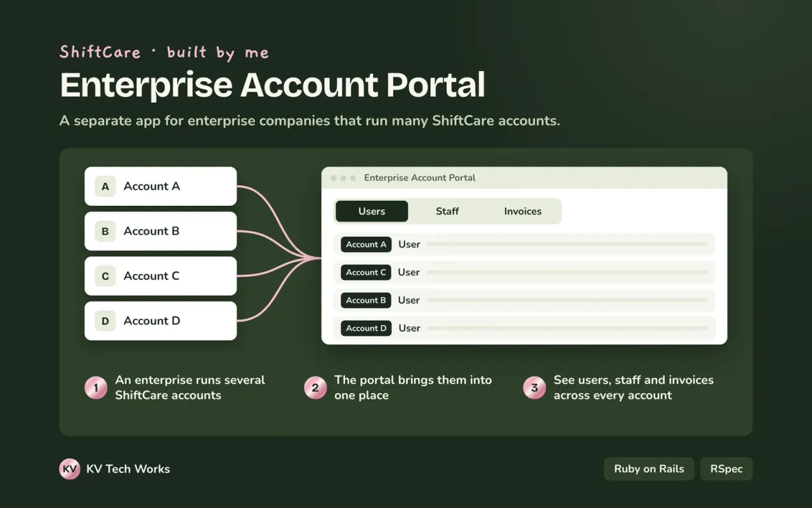The width and height of the screenshot is (812, 508).
Task: Click the Enterprise Account Portal window title
Action: (420, 178)
